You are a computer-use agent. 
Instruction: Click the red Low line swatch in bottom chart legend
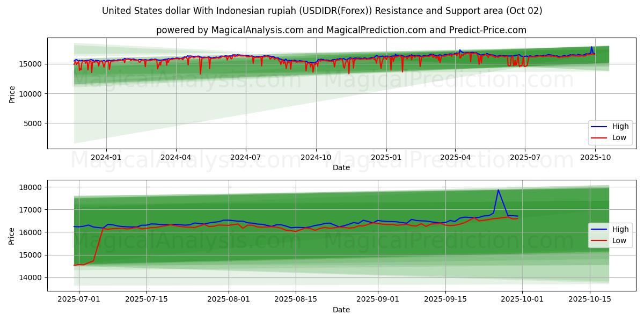point(599,240)
